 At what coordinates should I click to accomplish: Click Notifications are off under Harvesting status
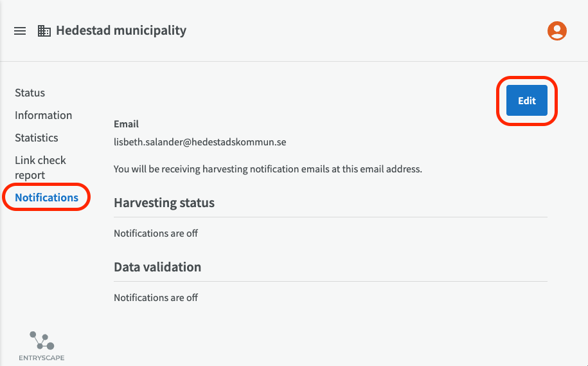click(x=156, y=233)
